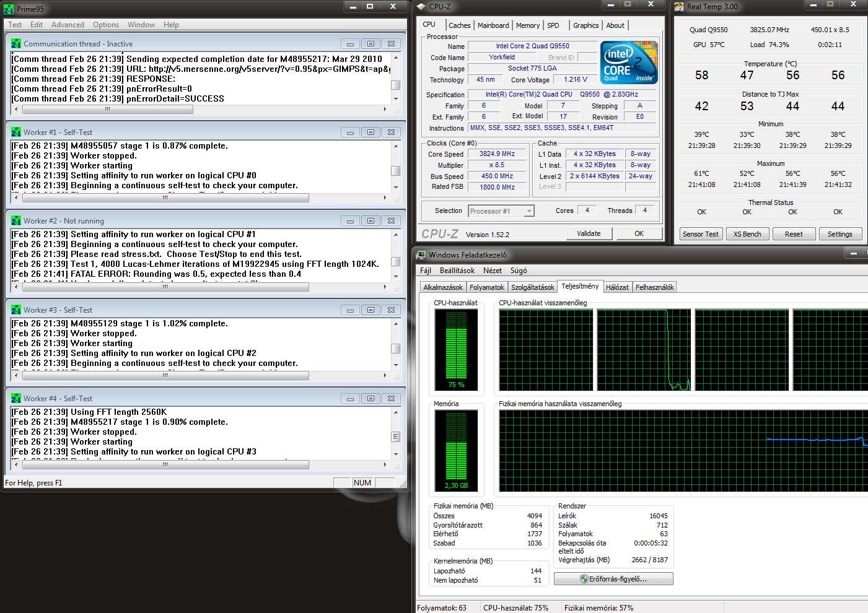
Task: Click the CPU-használat 75 % meter
Action: (456, 350)
